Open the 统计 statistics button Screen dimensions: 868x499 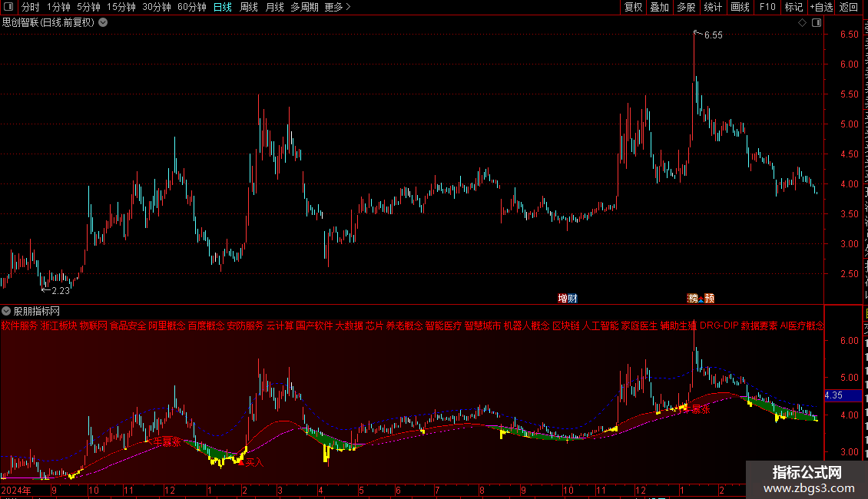(x=713, y=7)
